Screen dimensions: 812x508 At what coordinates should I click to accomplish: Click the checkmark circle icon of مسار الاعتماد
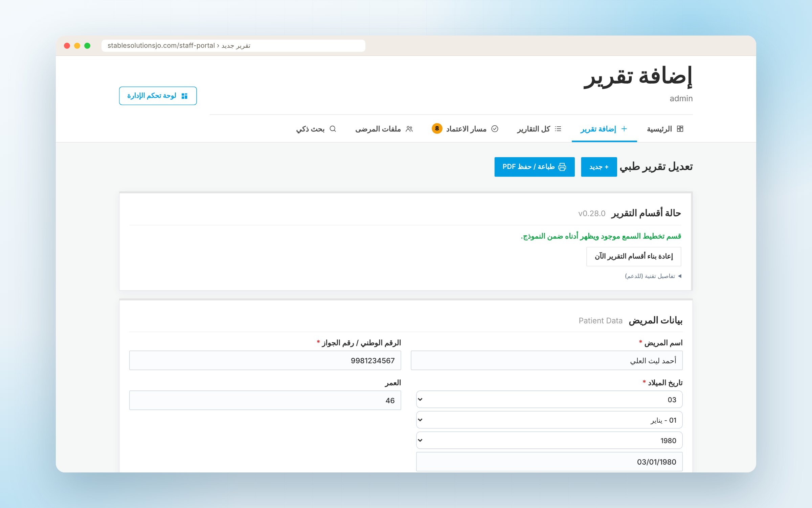coord(495,129)
